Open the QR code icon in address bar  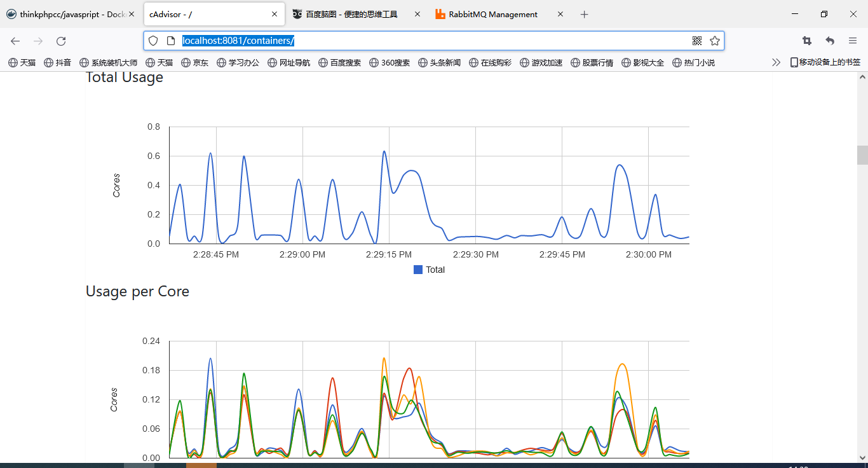[x=697, y=41]
